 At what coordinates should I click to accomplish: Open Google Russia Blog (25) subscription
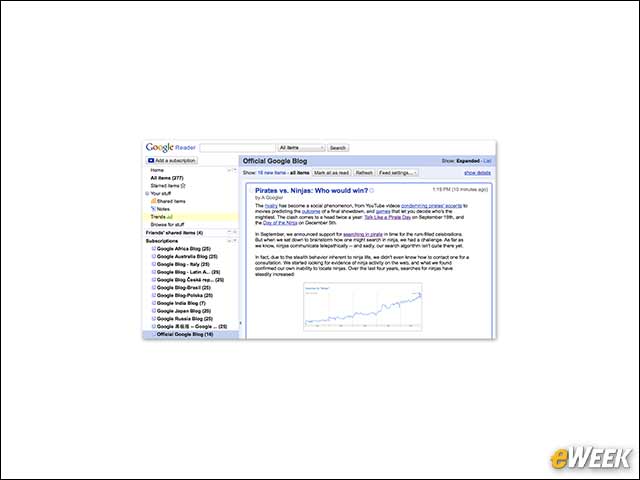[185, 319]
